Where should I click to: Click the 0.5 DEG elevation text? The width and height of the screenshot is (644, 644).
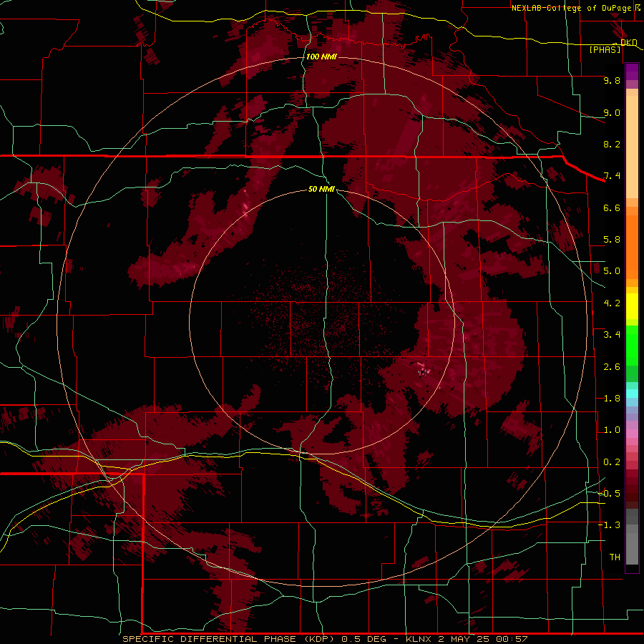(x=364, y=639)
